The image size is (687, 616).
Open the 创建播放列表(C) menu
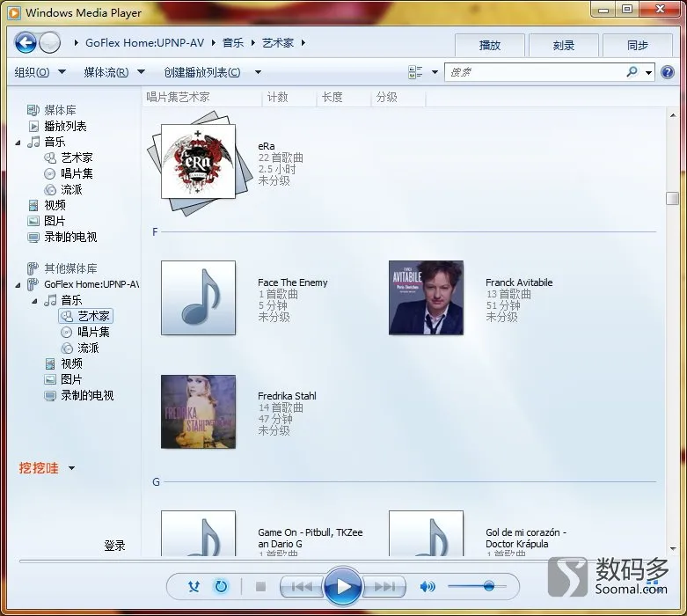pyautogui.click(x=202, y=72)
